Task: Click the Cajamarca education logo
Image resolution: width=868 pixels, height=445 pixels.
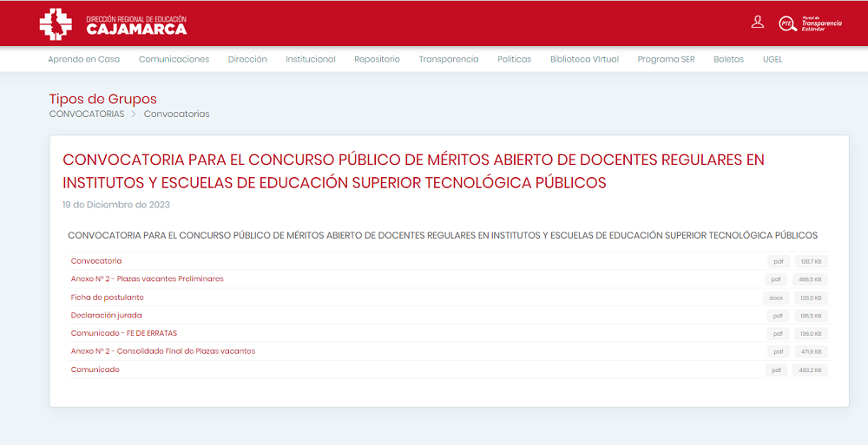Action: tap(113, 23)
